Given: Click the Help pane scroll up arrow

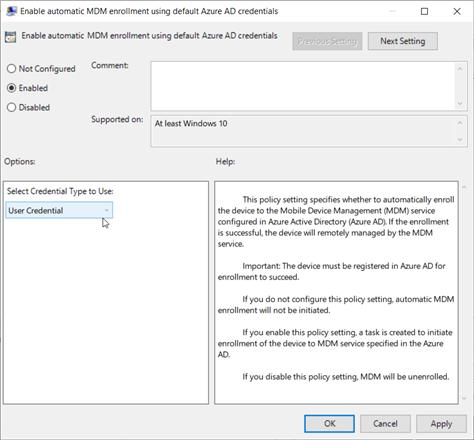Looking at the screenshot, I should click(x=464, y=187).
